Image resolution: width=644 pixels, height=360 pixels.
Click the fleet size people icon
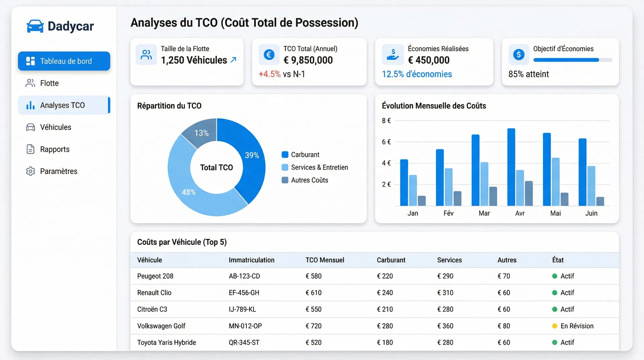coord(146,54)
